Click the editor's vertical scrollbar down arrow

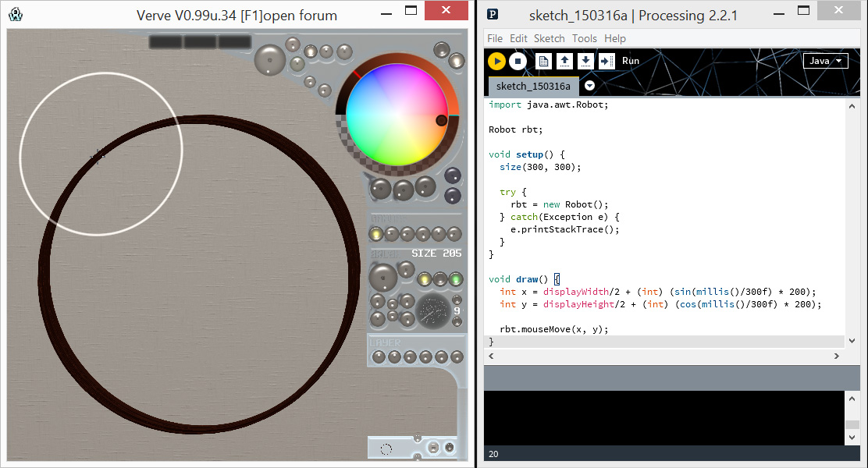(x=852, y=341)
